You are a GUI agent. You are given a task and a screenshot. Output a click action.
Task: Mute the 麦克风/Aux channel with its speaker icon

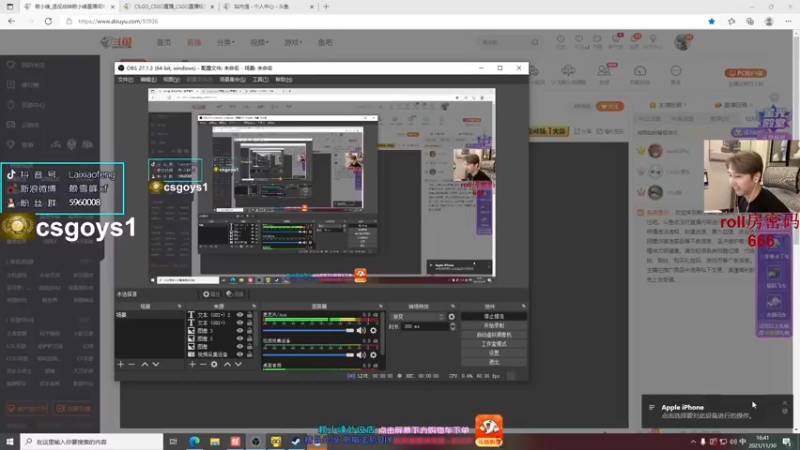pos(361,331)
